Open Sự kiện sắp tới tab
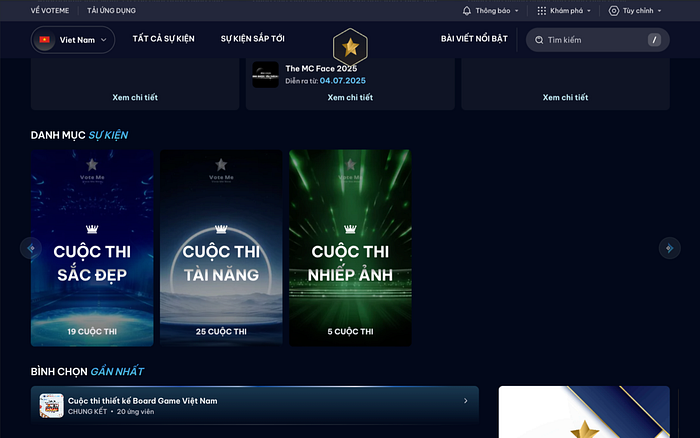This screenshot has height=438, width=700. 252,39
